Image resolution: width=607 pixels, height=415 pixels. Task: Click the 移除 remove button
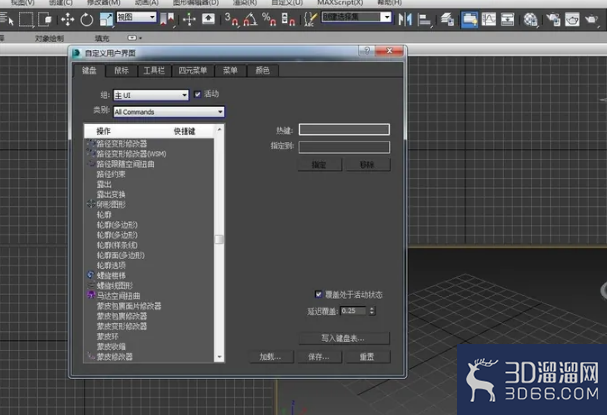point(367,165)
